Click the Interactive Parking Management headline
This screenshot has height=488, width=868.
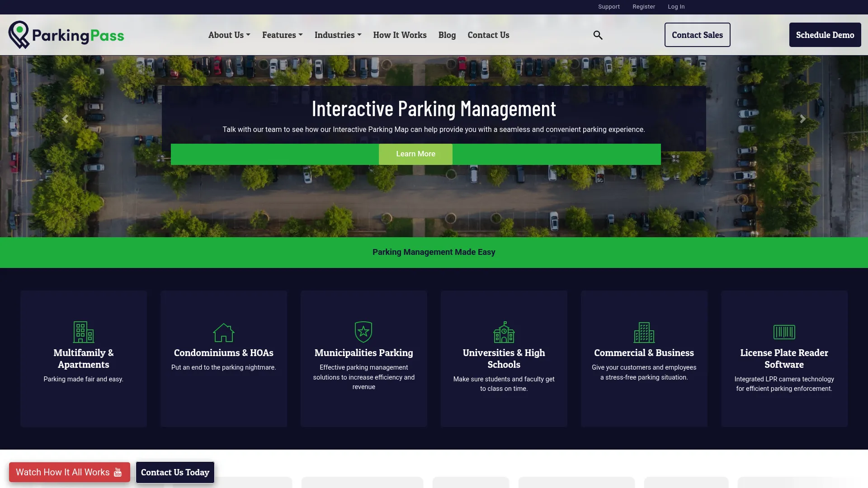[x=434, y=109]
